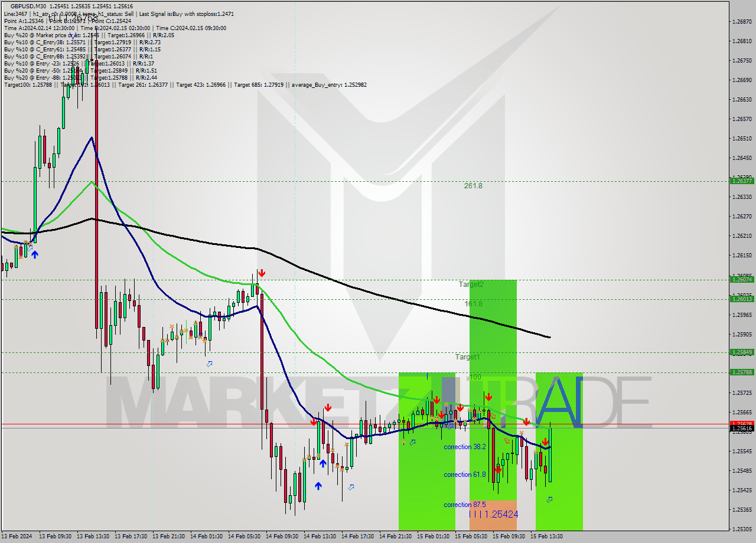The width and height of the screenshot is (756, 543).
Task: Click the 1.26570 price axis label
Action: pos(742,119)
